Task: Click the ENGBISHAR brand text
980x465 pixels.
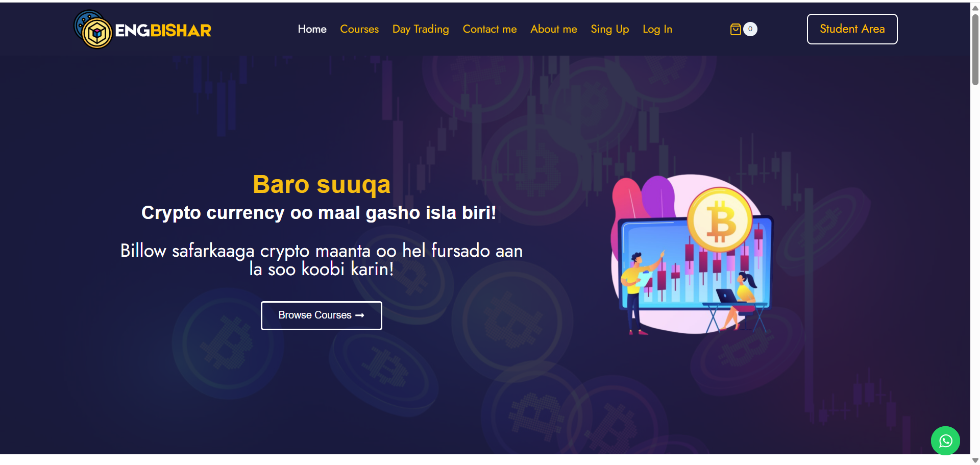Action: (163, 31)
